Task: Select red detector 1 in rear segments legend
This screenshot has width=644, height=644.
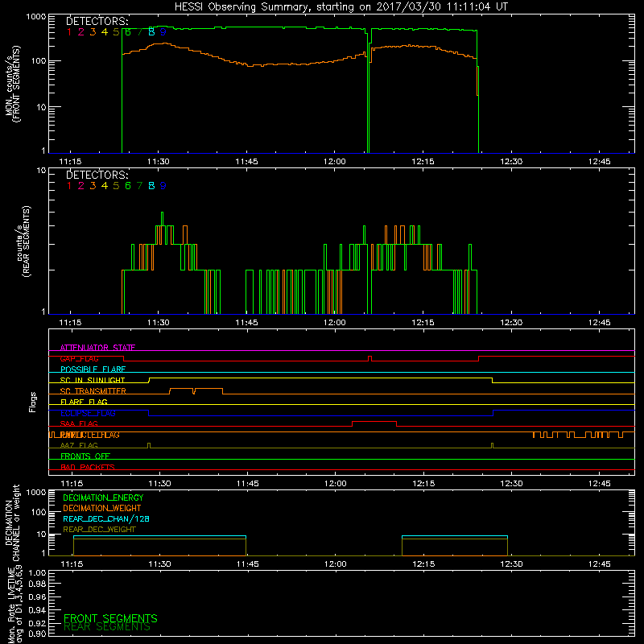Action: click(69, 186)
